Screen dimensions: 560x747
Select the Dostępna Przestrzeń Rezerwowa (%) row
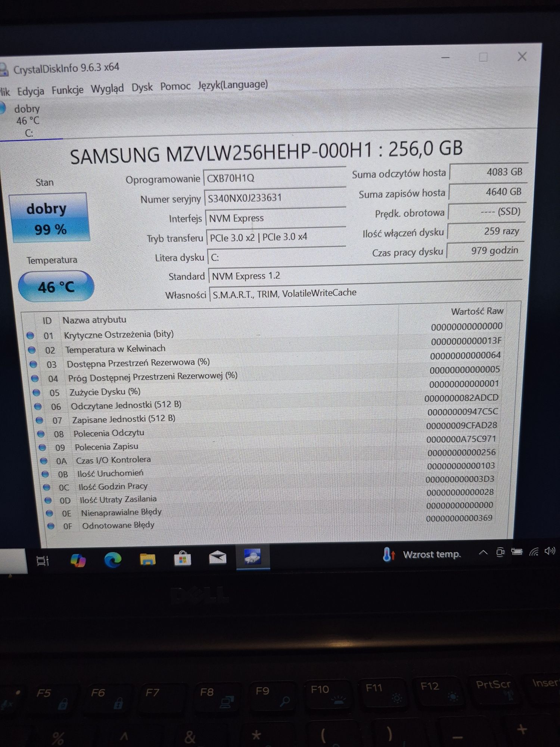(x=266, y=360)
